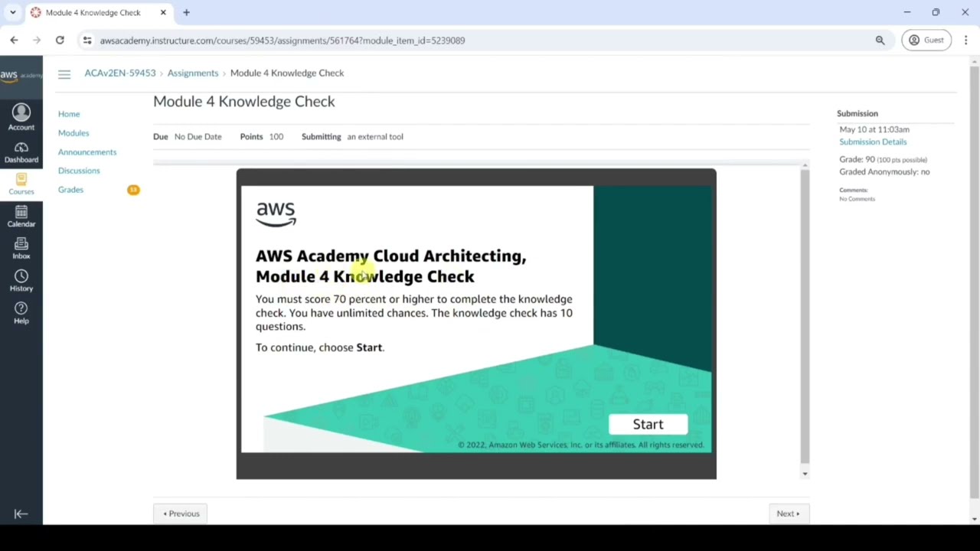Viewport: 980px width, 551px height.
Task: Open the Courses icon in sidebar
Action: coord(21,184)
